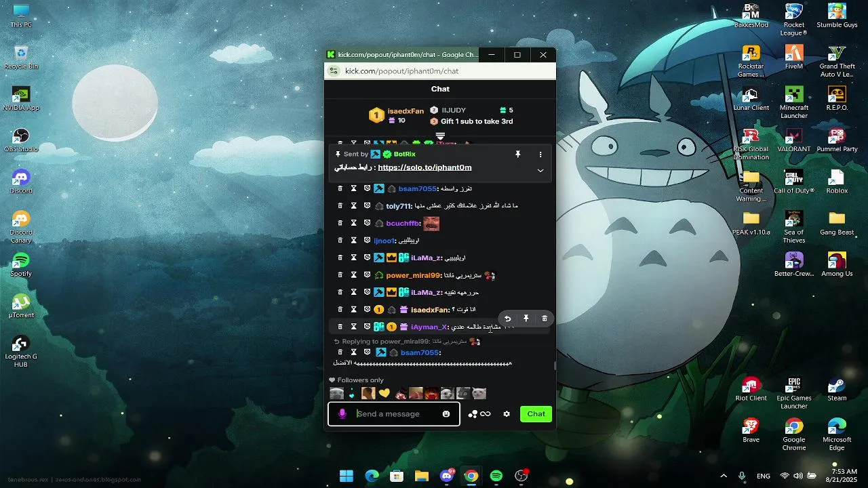The height and width of the screenshot is (488, 868).
Task: Click bcuchffb's face emote in chat
Action: [431, 223]
